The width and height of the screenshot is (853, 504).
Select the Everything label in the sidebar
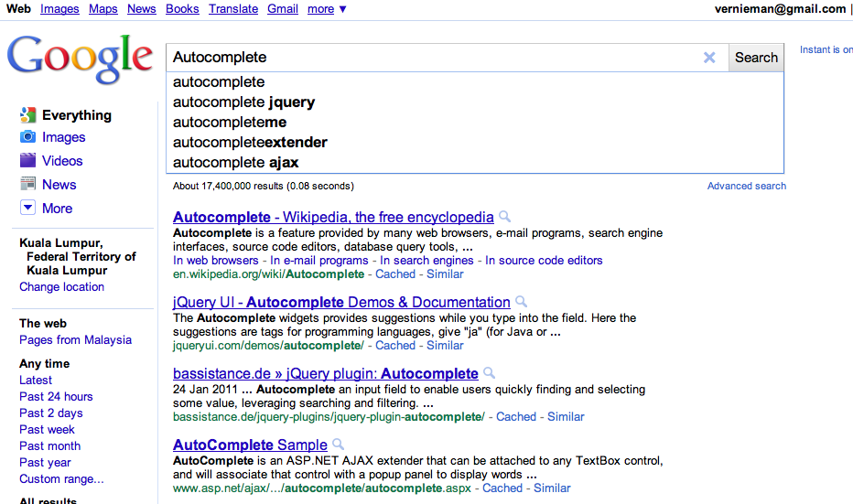(x=77, y=115)
